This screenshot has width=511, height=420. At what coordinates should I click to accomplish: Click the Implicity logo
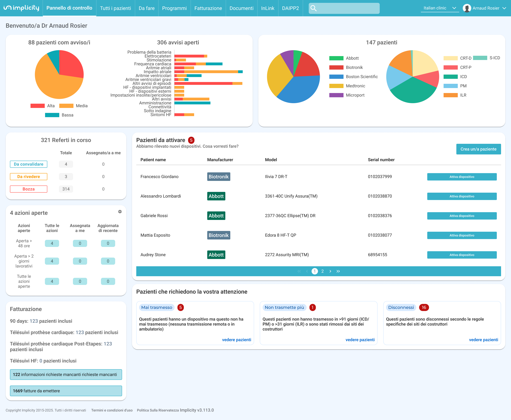[x=21, y=8]
